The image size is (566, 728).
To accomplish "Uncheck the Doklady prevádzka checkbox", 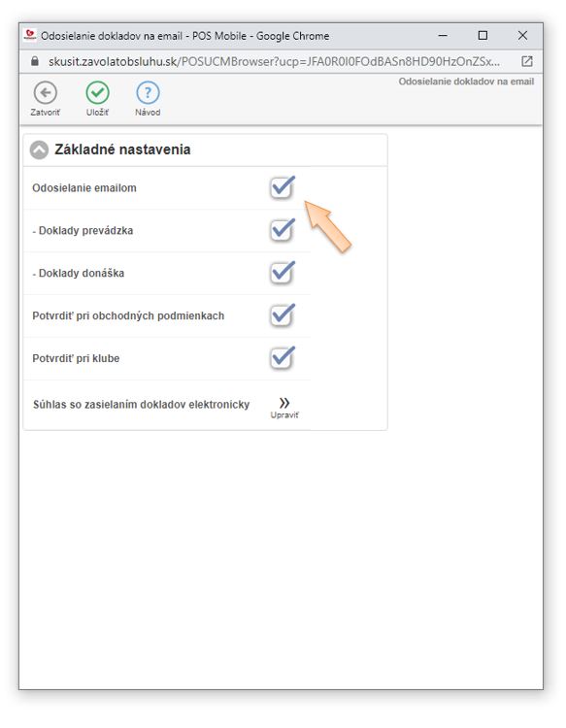I will pos(282,230).
